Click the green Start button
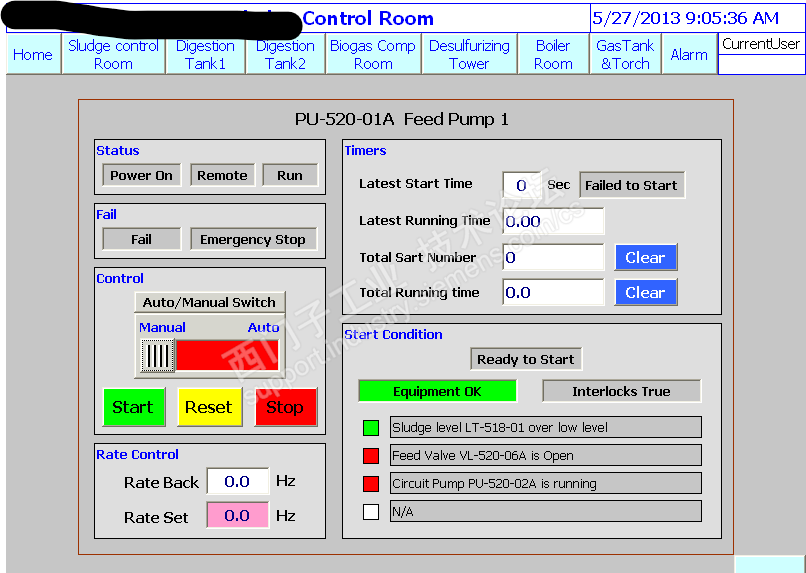The height and width of the screenshot is (573, 806). (x=134, y=407)
